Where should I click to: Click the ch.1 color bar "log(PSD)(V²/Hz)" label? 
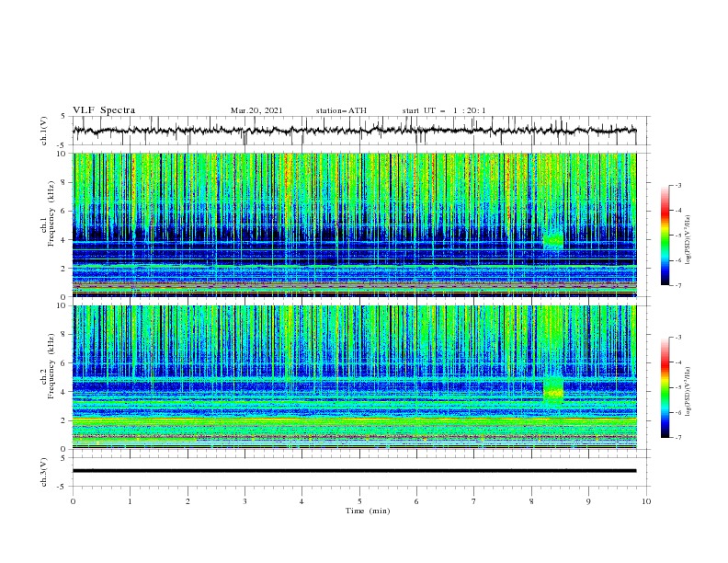pos(688,240)
